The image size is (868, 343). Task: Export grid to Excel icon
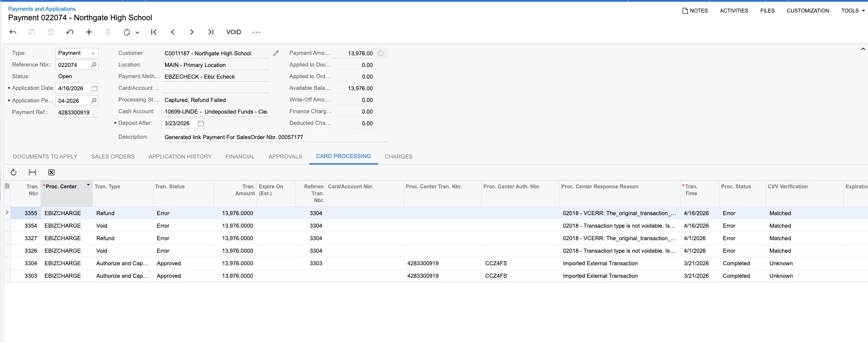[x=51, y=172]
